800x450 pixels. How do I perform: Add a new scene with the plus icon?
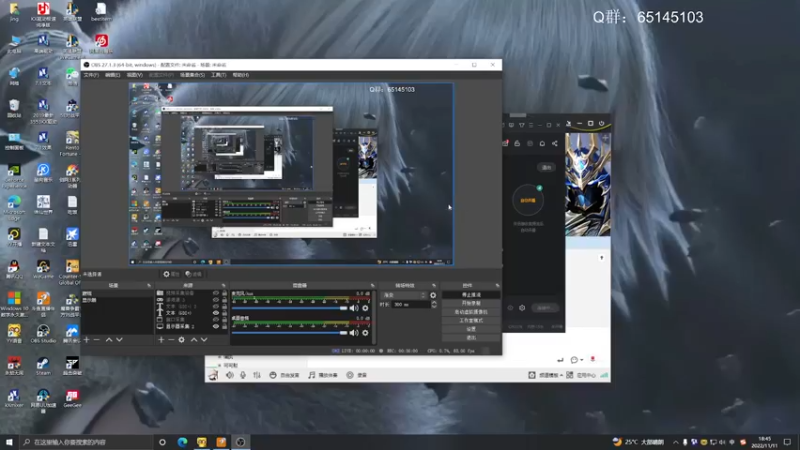87,340
